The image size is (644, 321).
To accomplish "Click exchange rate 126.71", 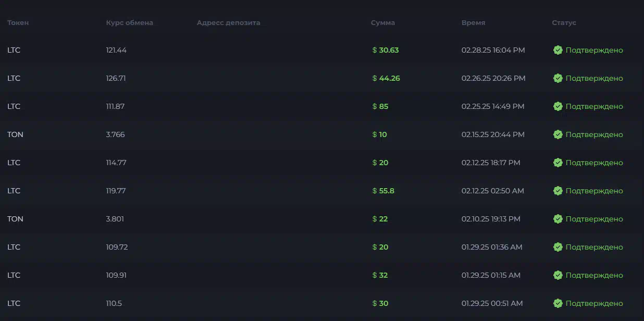I will (116, 78).
